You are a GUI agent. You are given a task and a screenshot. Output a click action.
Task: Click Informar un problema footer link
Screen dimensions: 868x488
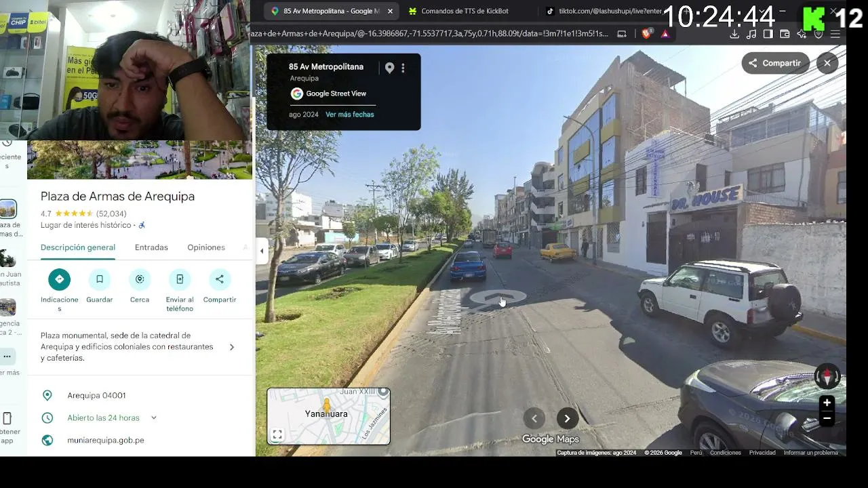811,453
